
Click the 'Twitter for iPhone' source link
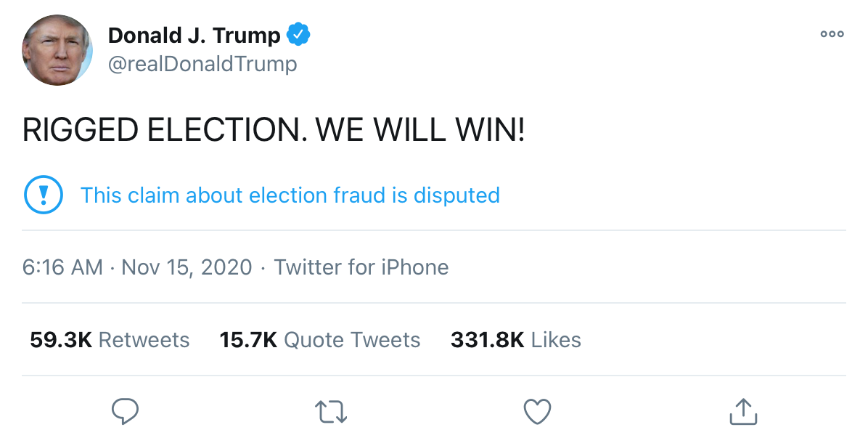click(361, 267)
